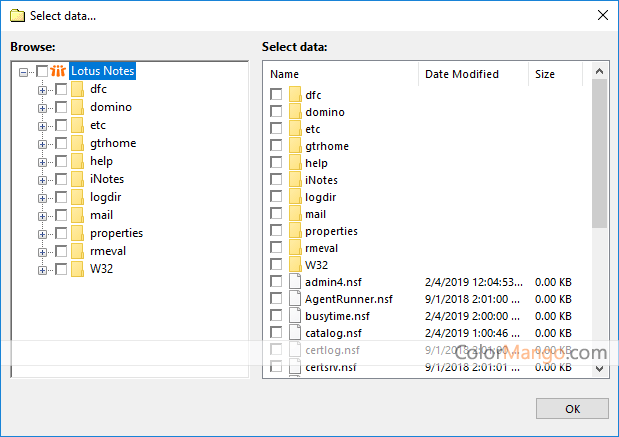Click the iNotes folder icon in Browse tree
This screenshot has height=437, width=619.
click(x=77, y=179)
